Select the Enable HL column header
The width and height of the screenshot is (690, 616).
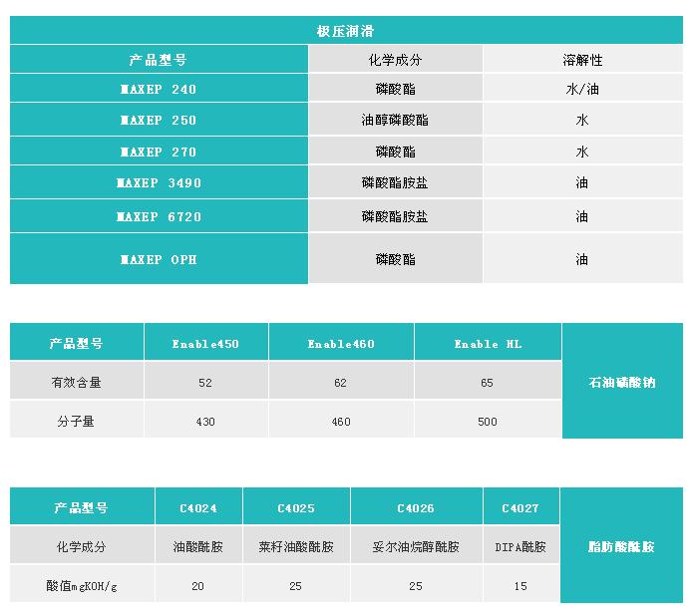[x=488, y=343]
